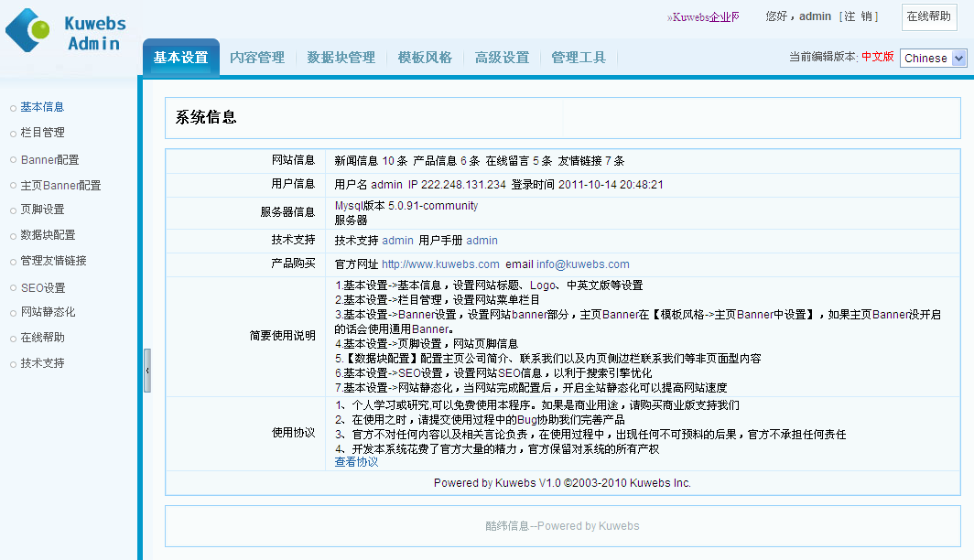The image size is (974, 560).
Task: Select the 管理工具 tab
Action: 579,58
